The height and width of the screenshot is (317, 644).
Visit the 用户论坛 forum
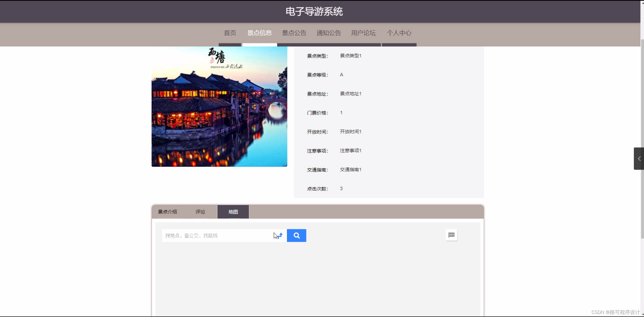click(x=363, y=33)
